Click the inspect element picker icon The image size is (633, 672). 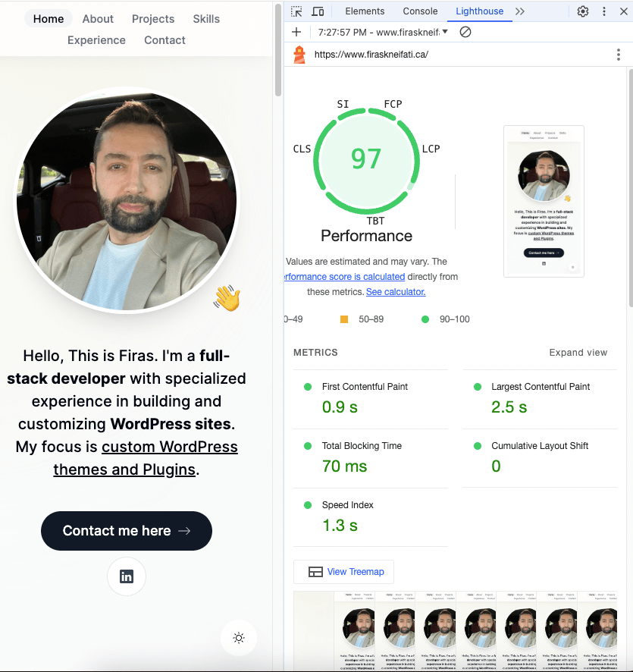pyautogui.click(x=296, y=11)
